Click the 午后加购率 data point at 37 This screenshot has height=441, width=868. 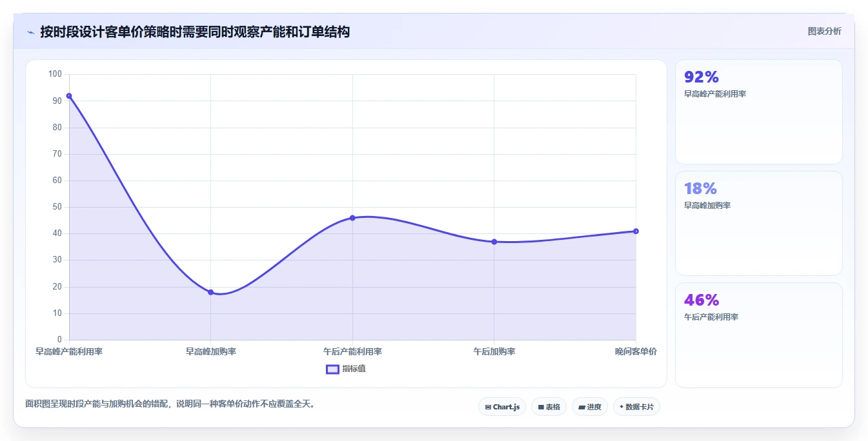(494, 242)
